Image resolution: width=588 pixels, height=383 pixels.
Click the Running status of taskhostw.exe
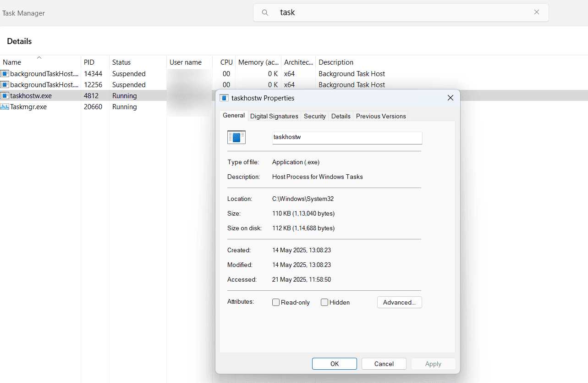pyautogui.click(x=125, y=96)
